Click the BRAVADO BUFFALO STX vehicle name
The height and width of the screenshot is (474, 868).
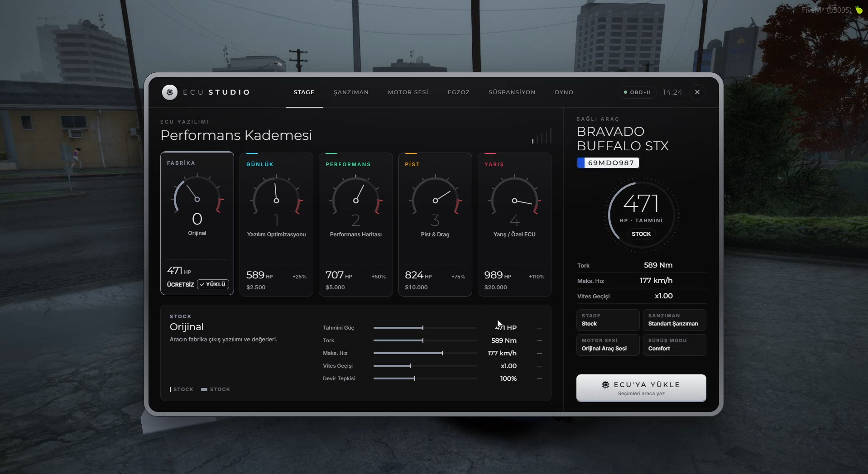click(x=623, y=139)
